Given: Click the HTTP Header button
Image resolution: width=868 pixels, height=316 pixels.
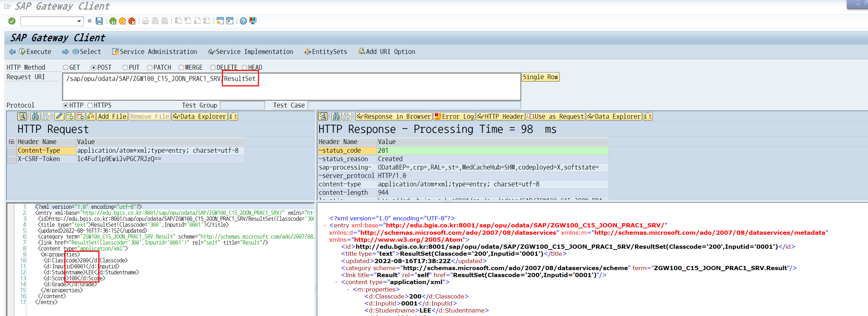Looking at the screenshot, I should 500,116.
